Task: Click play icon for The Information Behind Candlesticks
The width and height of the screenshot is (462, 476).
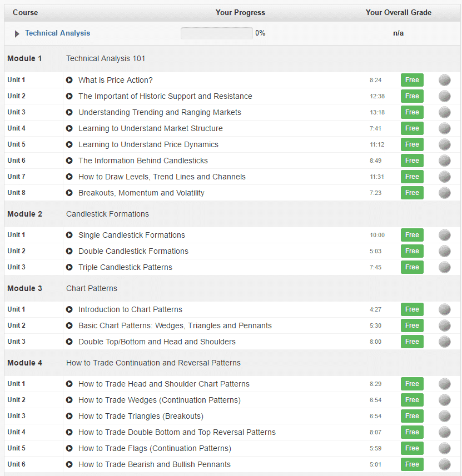Action: (69, 161)
